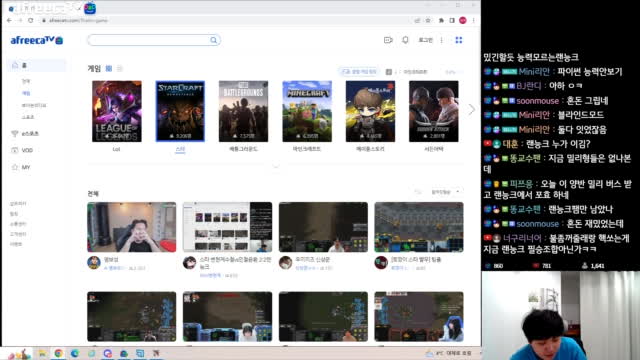
Task: Click the rounded button beside game sort options
Action: coord(359,71)
